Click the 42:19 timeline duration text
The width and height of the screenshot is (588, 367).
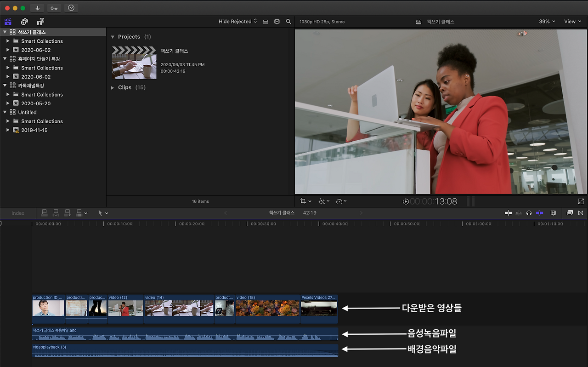pos(310,213)
